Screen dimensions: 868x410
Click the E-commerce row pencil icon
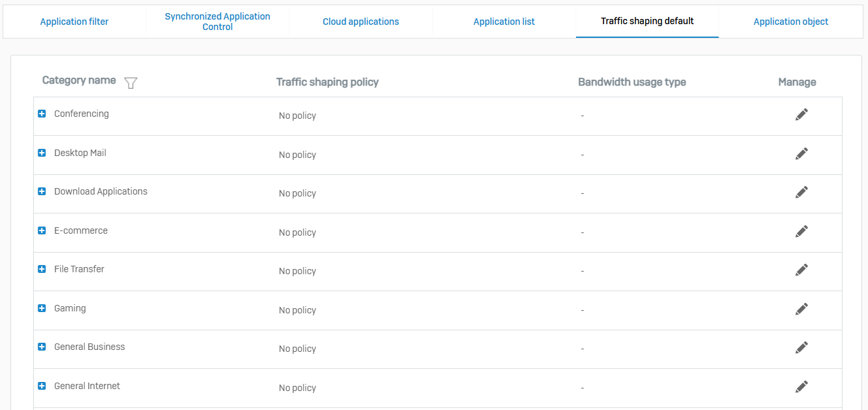[x=801, y=231]
